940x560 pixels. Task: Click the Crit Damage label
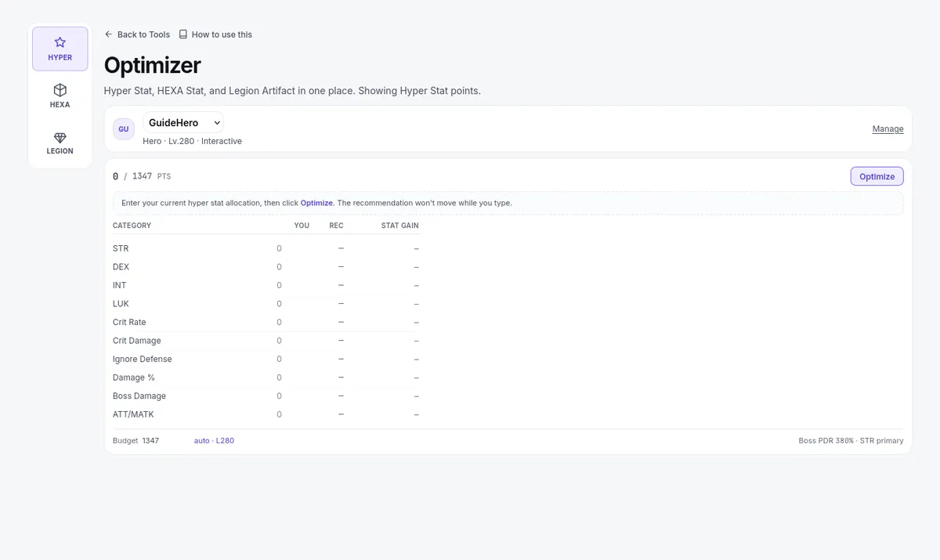136,341
